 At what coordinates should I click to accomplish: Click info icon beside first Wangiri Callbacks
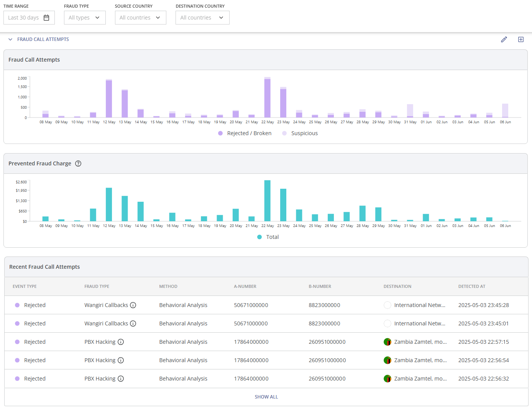pos(133,305)
